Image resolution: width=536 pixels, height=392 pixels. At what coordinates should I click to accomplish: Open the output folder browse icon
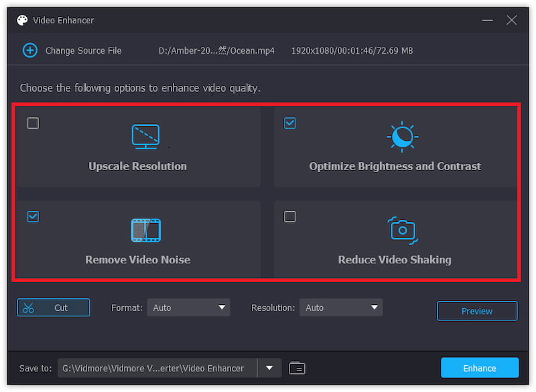(297, 368)
